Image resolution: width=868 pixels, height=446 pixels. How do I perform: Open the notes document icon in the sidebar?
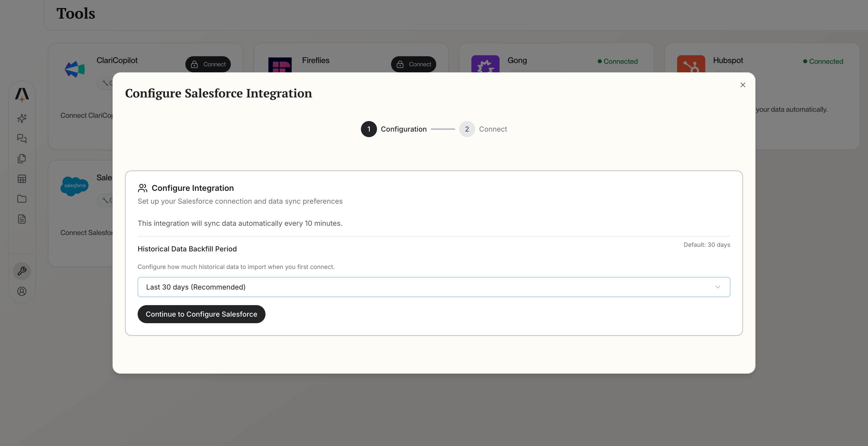pyautogui.click(x=22, y=219)
